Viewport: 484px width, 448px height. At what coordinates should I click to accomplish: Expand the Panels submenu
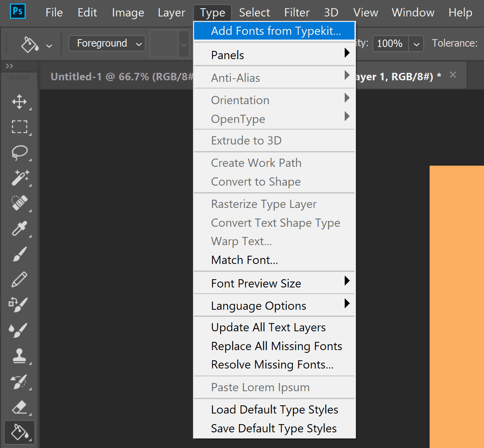click(274, 55)
